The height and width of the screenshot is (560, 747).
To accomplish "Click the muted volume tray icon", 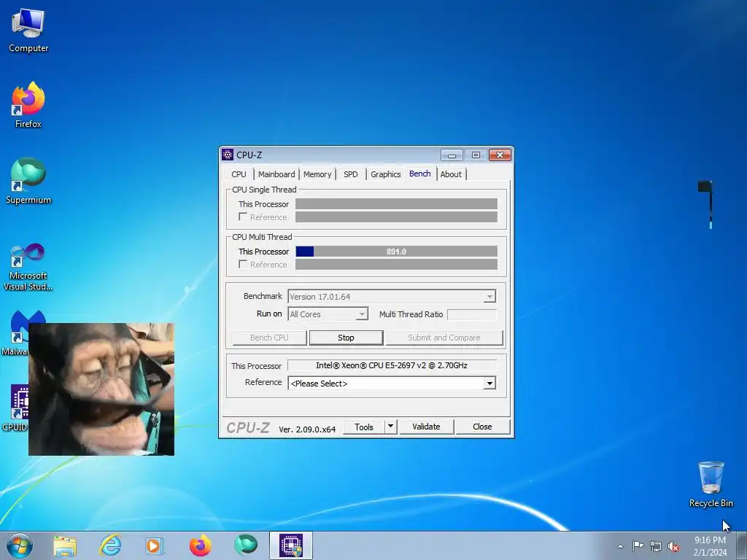I will [673, 546].
